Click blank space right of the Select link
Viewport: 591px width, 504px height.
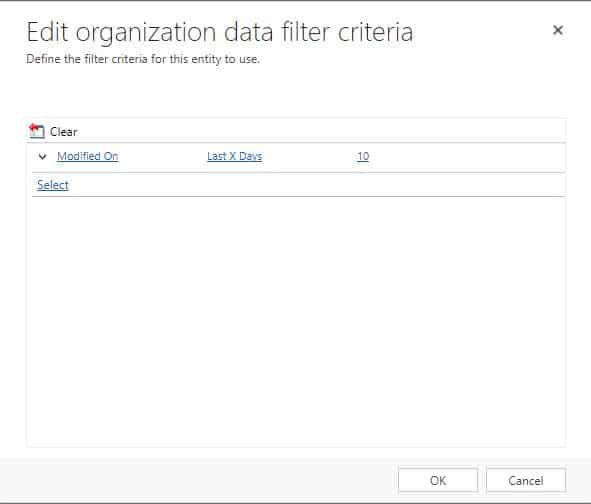317,185
